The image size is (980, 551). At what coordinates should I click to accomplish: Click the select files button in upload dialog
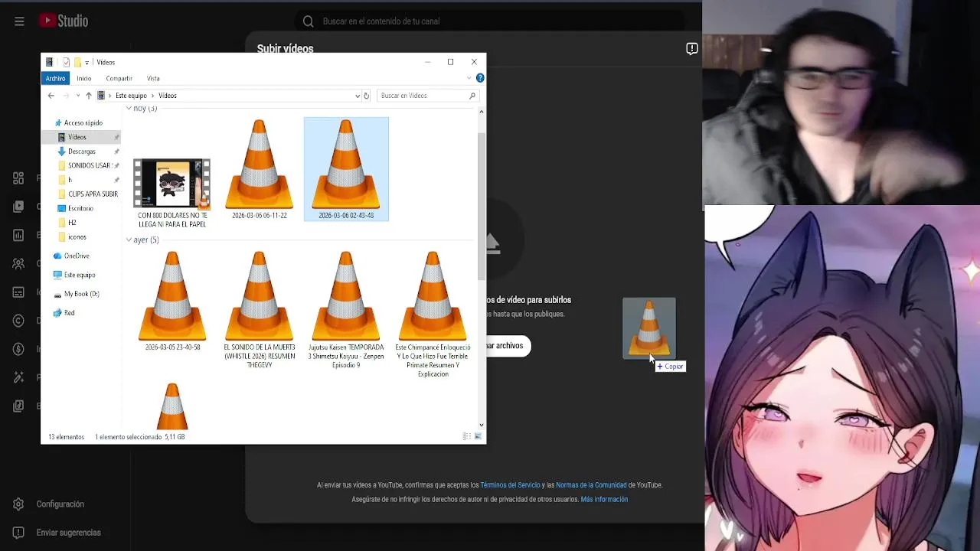click(x=507, y=346)
